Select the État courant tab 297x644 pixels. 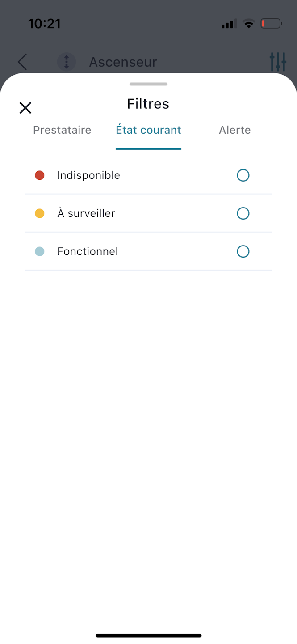148,130
